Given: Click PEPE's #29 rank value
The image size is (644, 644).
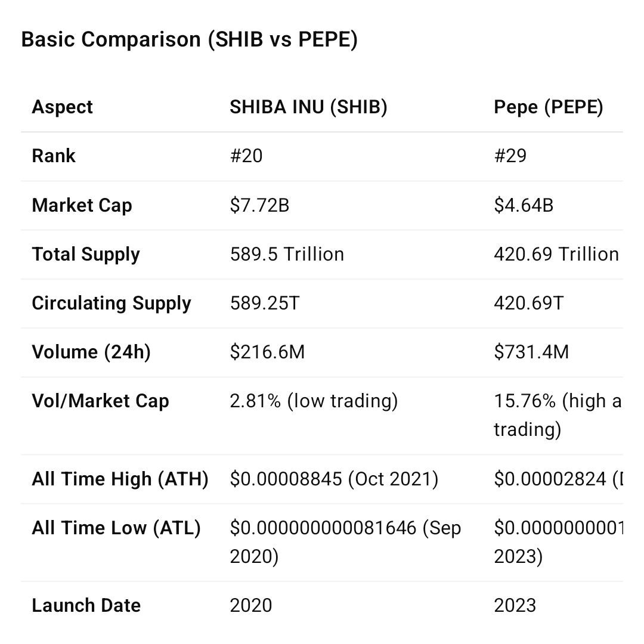Looking at the screenshot, I should [x=510, y=156].
